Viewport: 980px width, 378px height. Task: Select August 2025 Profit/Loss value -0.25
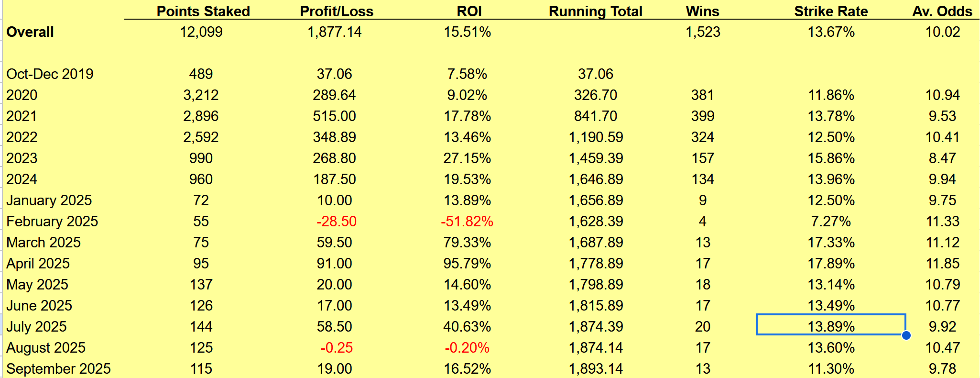point(337,347)
